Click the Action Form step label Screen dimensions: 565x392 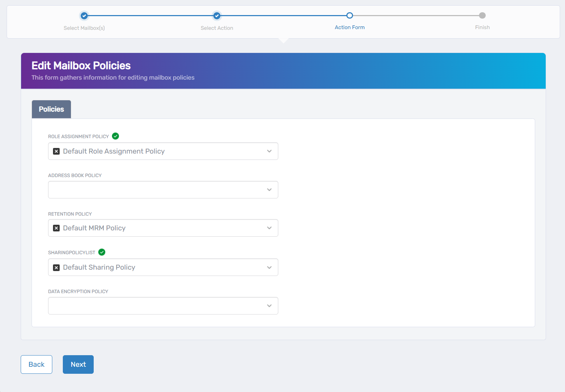point(350,27)
